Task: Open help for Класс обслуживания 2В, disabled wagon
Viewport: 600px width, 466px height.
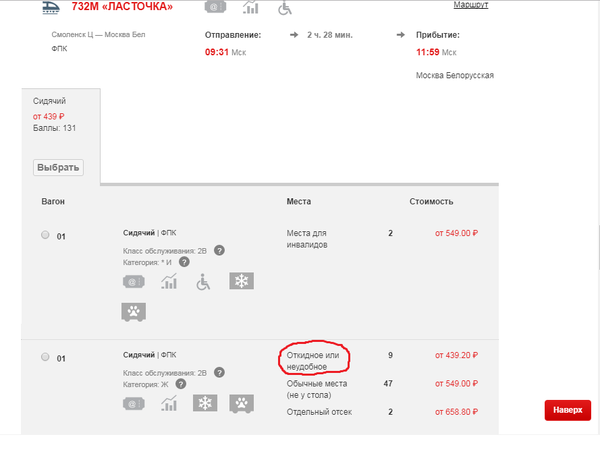Action: pos(219,251)
